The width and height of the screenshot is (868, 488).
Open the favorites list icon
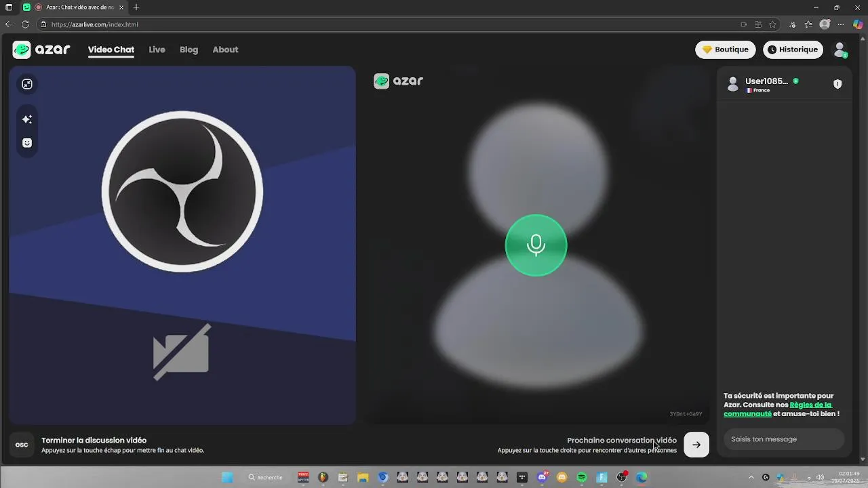(x=808, y=24)
